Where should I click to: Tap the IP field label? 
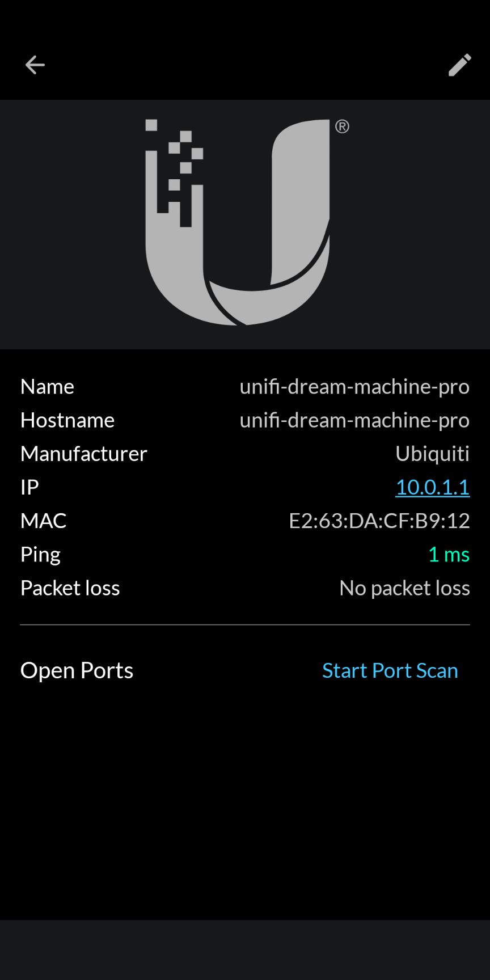click(x=29, y=487)
